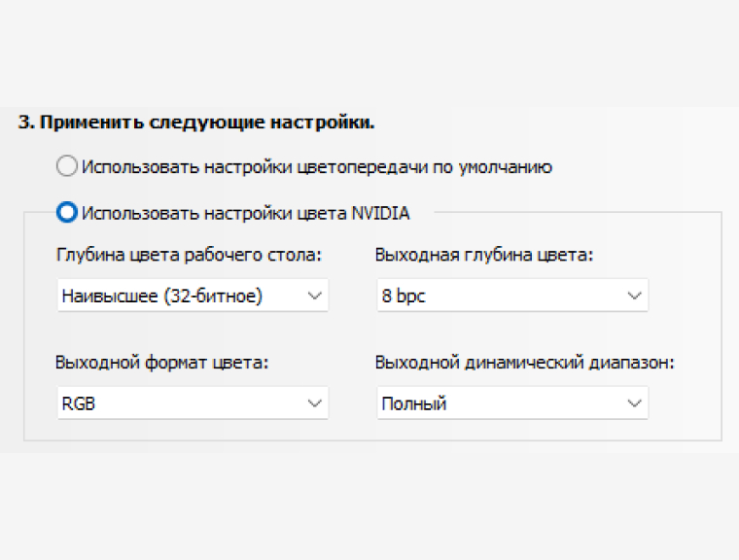Click 'Использовать настройки цветопередачи по умолчанию' label text
Viewport: 739px width, 560px height.
[x=317, y=166]
